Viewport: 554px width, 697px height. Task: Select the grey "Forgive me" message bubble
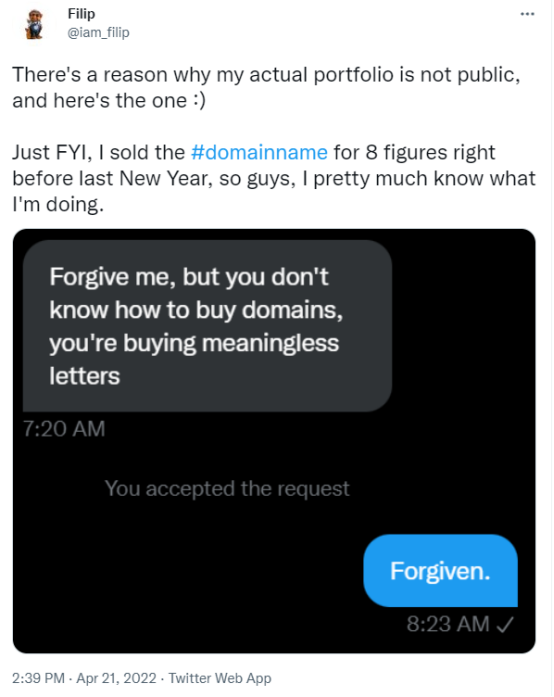pos(207,326)
